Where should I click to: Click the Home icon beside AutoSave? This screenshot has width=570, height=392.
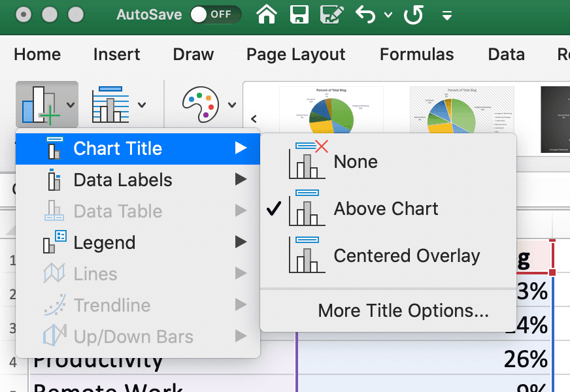click(x=266, y=14)
